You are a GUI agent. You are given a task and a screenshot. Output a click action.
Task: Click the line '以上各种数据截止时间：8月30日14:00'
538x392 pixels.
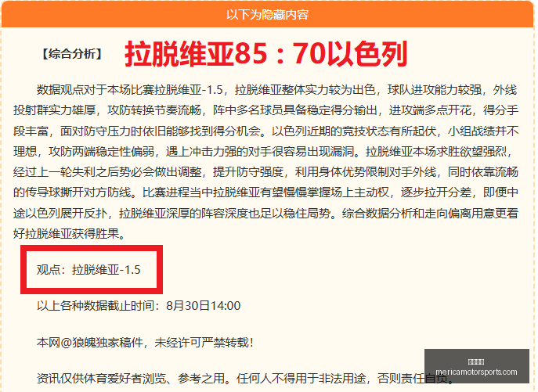[139, 306]
